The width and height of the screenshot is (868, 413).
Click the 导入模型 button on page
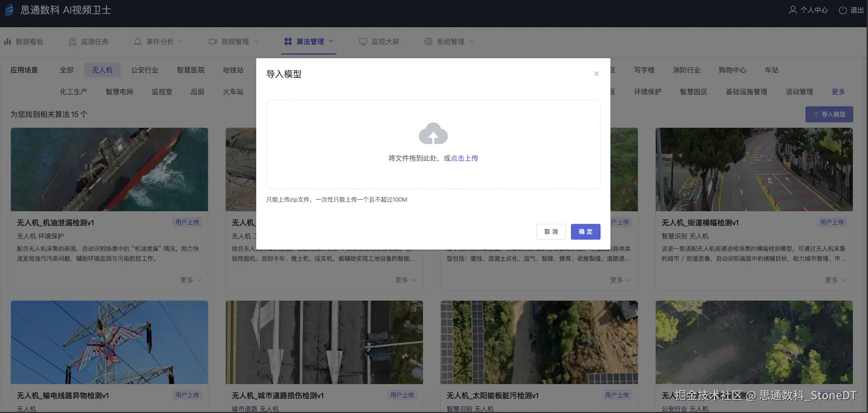[x=829, y=114]
